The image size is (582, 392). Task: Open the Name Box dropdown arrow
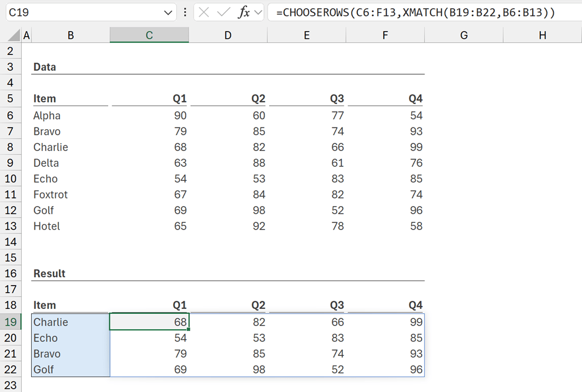click(168, 13)
